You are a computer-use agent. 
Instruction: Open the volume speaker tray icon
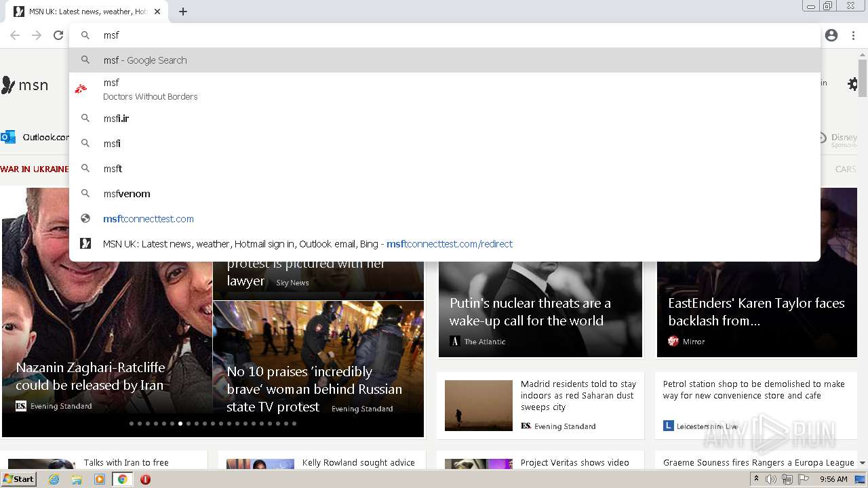pyautogui.click(x=771, y=479)
